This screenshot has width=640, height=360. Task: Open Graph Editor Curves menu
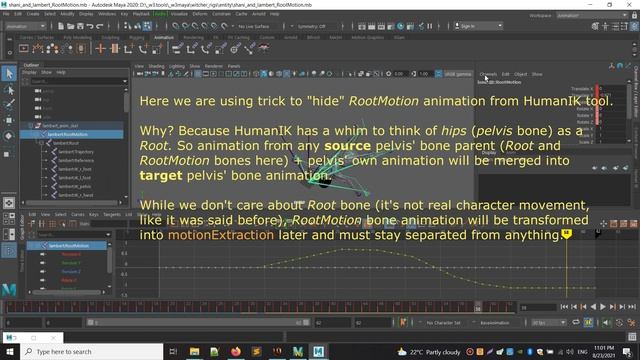tap(78, 214)
